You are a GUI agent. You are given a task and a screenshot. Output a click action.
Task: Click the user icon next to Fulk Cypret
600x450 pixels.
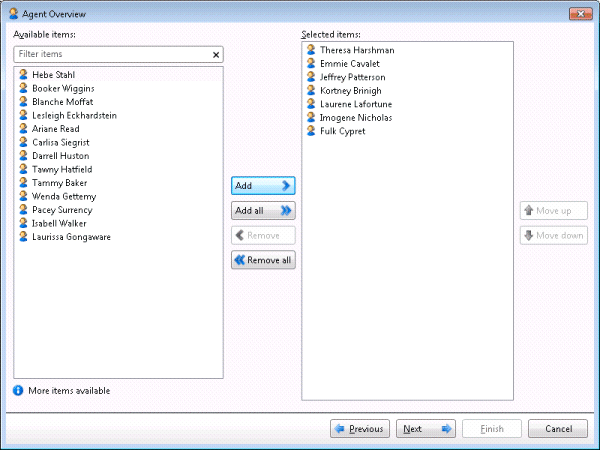[311, 131]
